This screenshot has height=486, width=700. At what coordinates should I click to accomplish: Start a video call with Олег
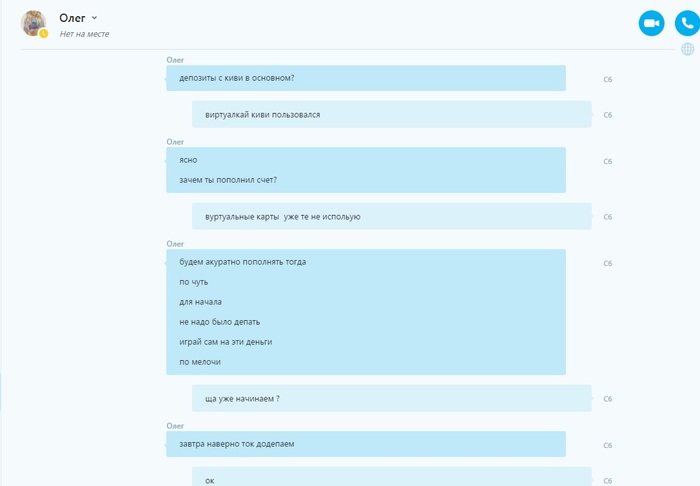tap(651, 23)
